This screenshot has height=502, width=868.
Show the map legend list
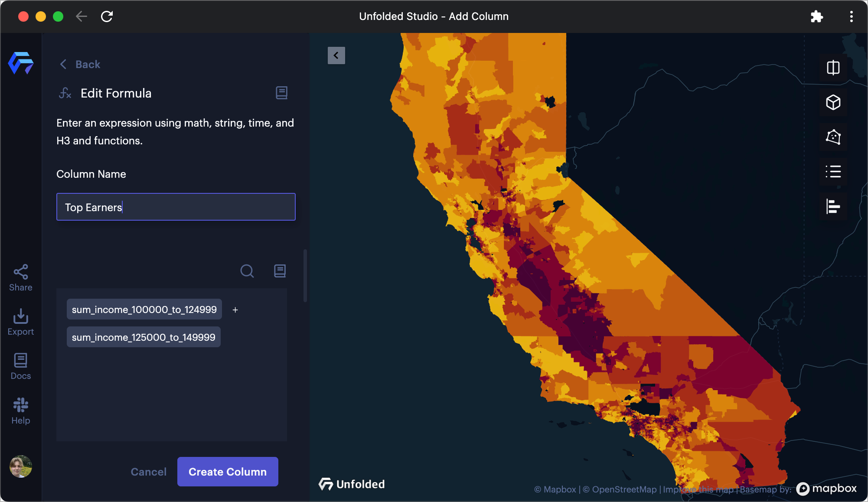tap(833, 172)
